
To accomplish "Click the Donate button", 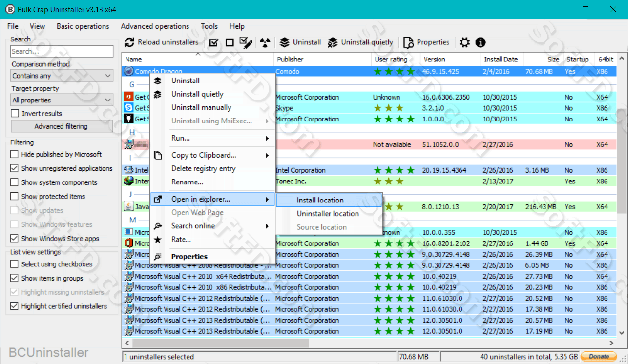I will pyautogui.click(x=599, y=357).
